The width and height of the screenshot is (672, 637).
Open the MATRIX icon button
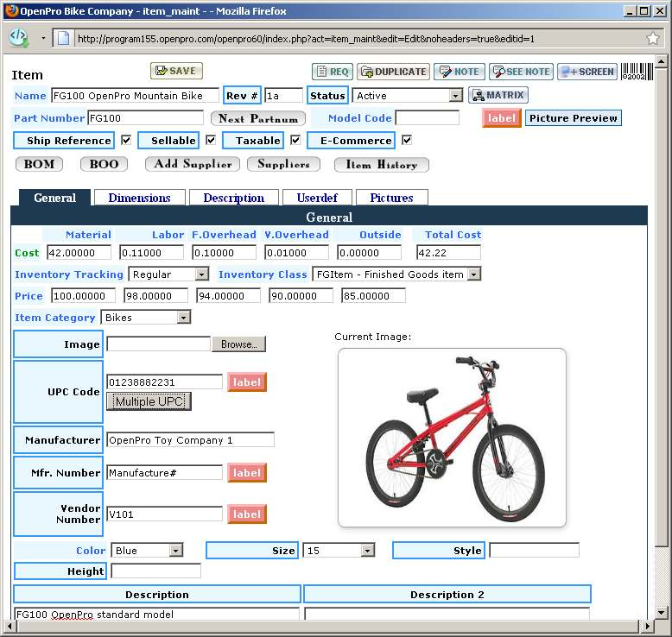coord(498,95)
